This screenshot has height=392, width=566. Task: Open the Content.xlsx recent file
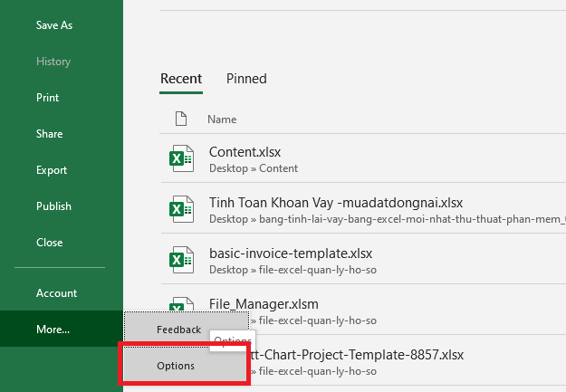point(363,158)
